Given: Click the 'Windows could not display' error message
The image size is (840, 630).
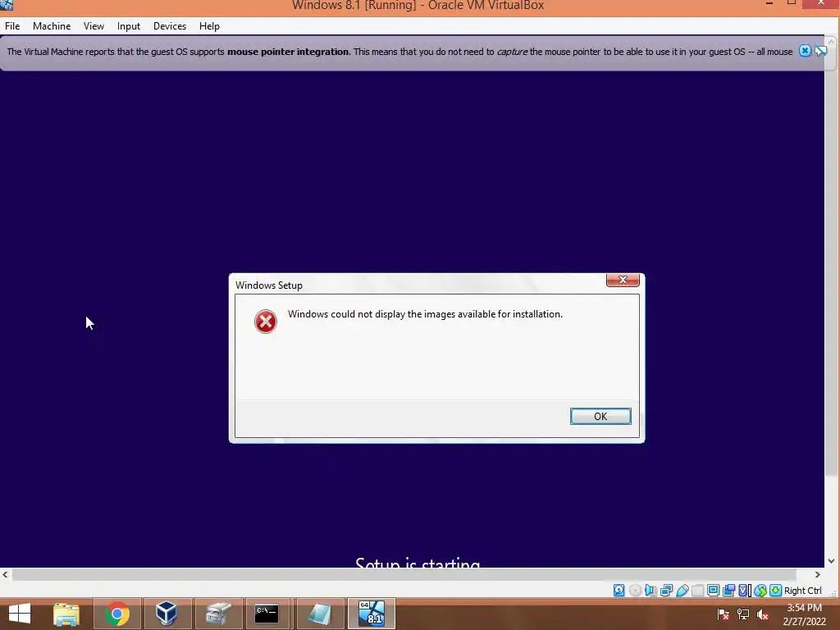Looking at the screenshot, I should point(425,314).
